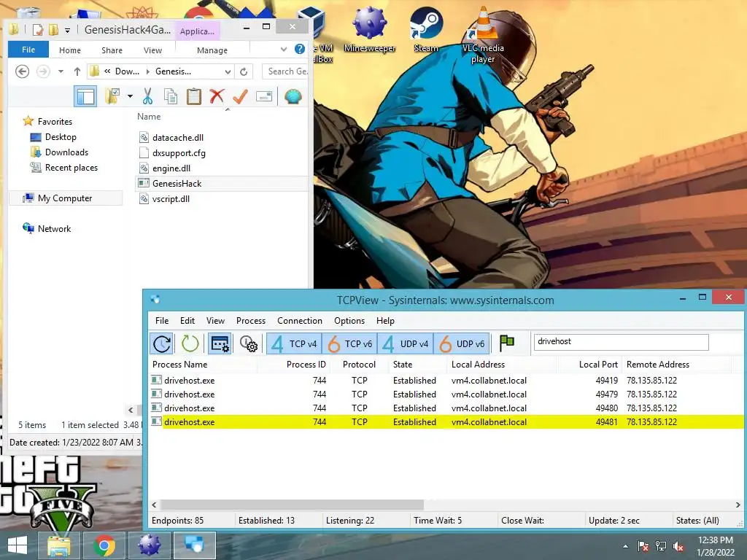Click the orange checkmark toolbar icon
This screenshot has width=747, height=560.
pyautogui.click(x=240, y=97)
